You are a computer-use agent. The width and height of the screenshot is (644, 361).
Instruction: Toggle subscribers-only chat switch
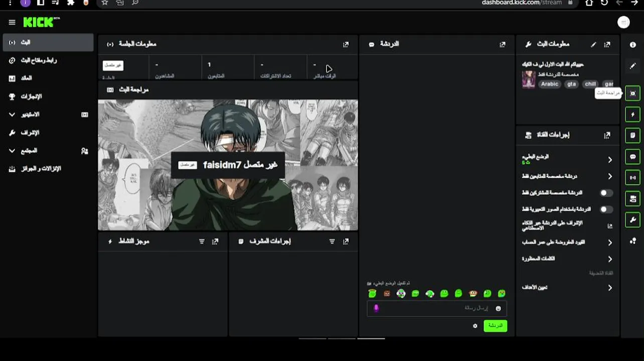pos(606,193)
